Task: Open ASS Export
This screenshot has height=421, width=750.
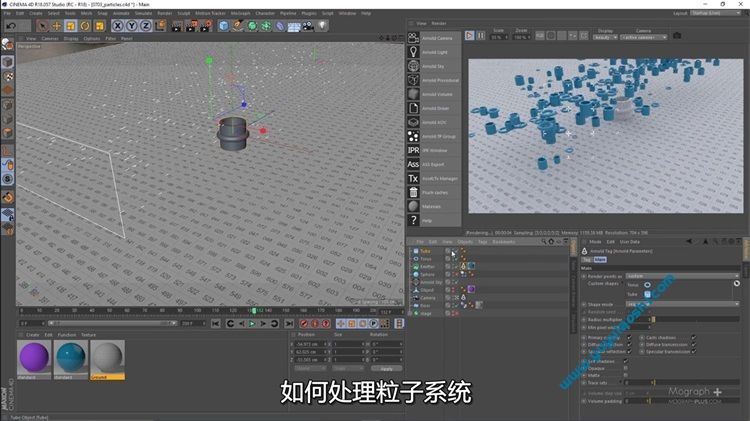Action: point(434,164)
